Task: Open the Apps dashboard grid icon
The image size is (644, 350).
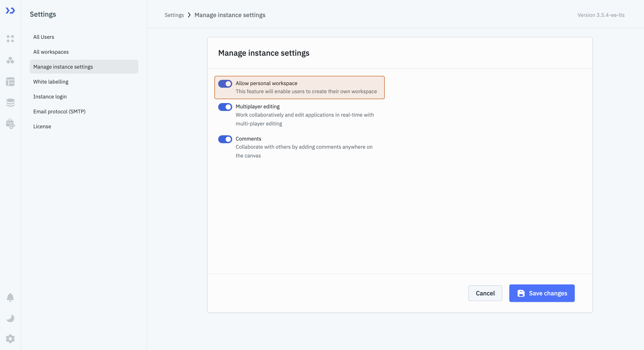Action: pos(10,39)
